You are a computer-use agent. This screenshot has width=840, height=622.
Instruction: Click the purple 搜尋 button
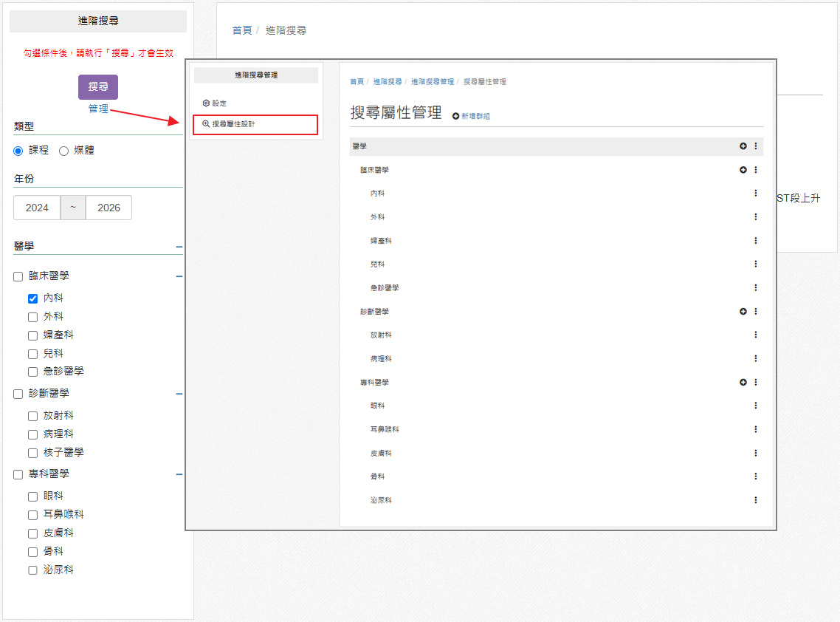click(x=98, y=87)
